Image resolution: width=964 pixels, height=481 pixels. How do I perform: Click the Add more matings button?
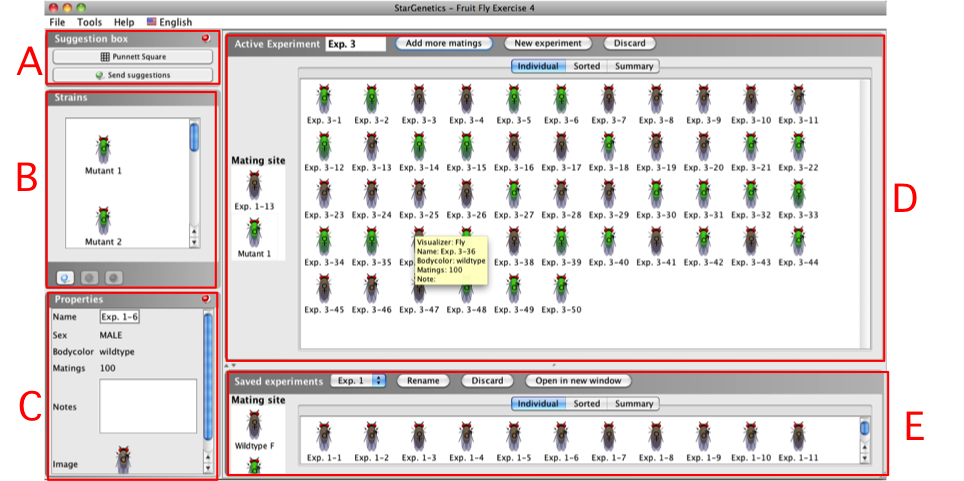(x=444, y=44)
